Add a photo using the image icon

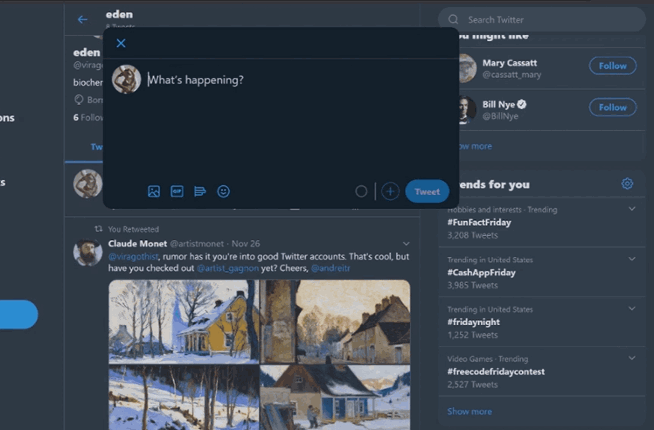click(153, 191)
